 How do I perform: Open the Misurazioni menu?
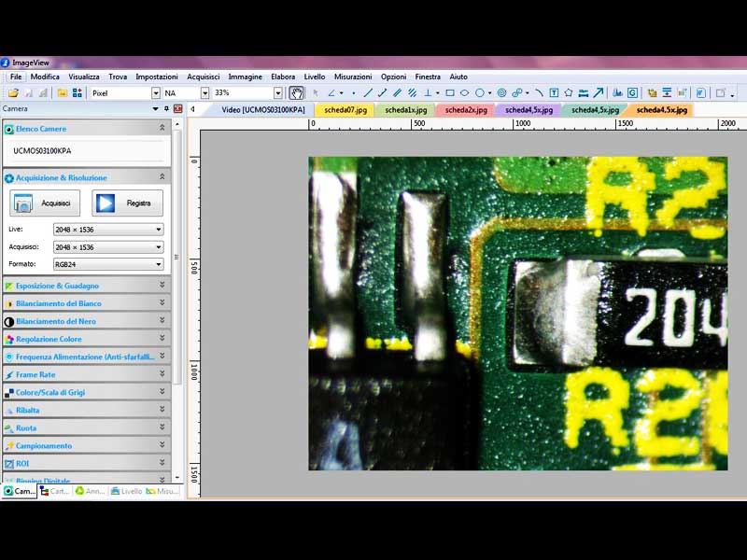click(353, 77)
